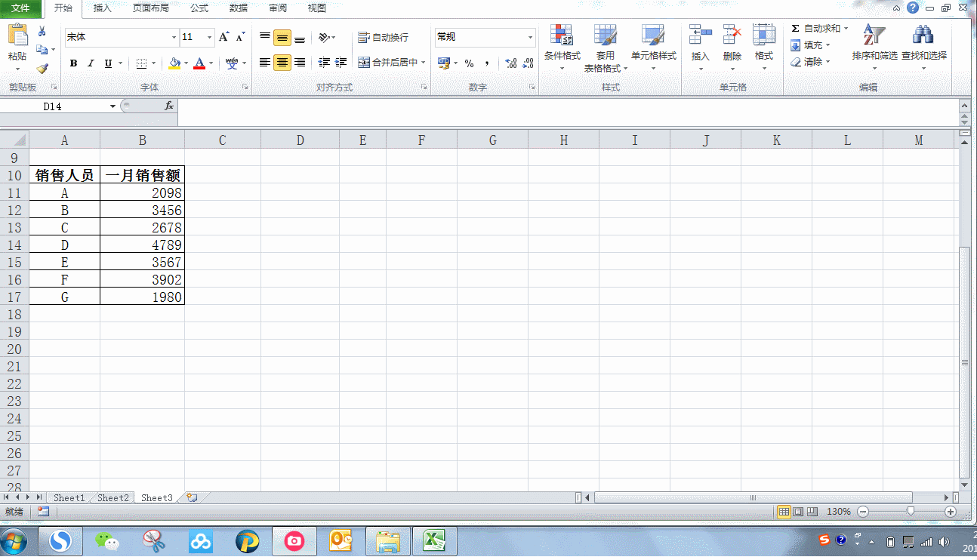Open the number format dropdown showing 常规
Screen dimensions: 977x560
[530, 37]
